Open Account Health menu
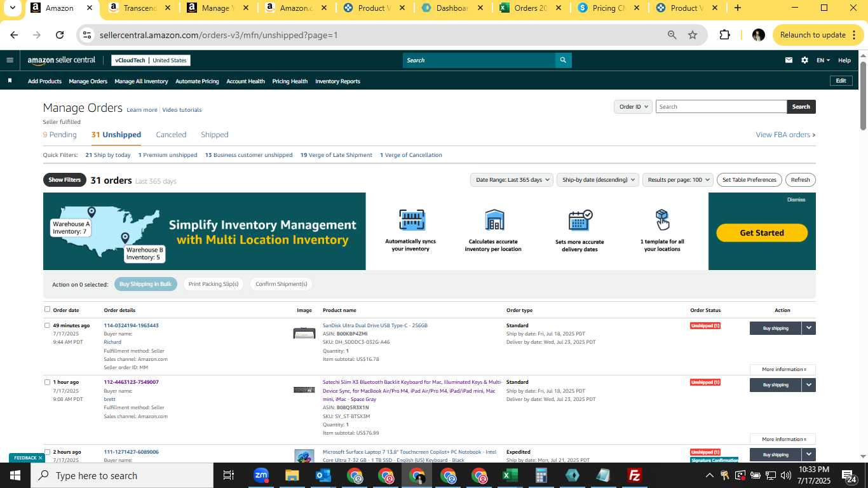The height and width of the screenshot is (488, 868). tap(245, 81)
